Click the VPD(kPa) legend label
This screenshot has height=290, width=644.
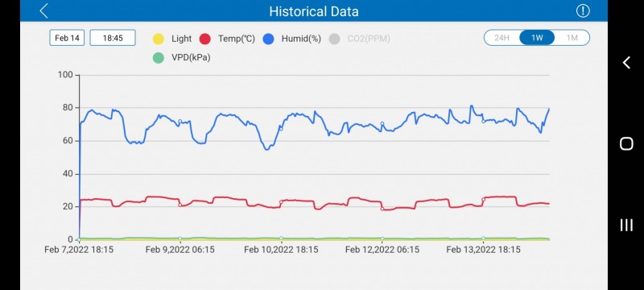(191, 58)
